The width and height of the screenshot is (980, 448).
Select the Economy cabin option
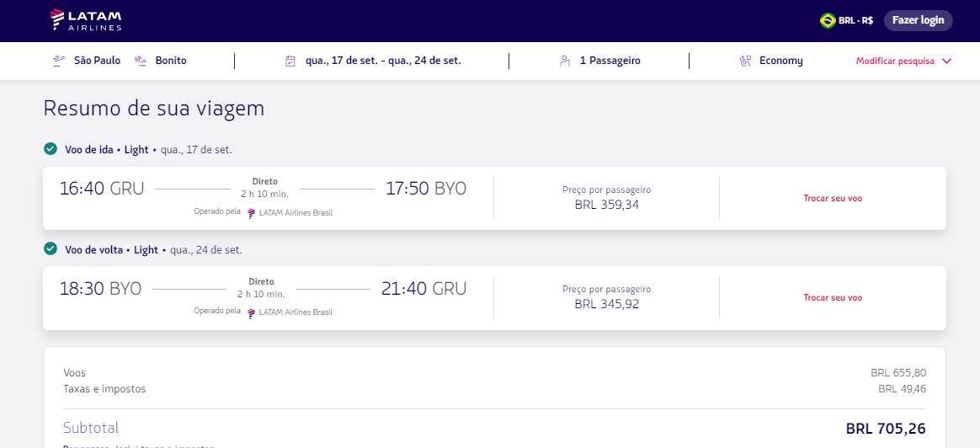point(780,61)
